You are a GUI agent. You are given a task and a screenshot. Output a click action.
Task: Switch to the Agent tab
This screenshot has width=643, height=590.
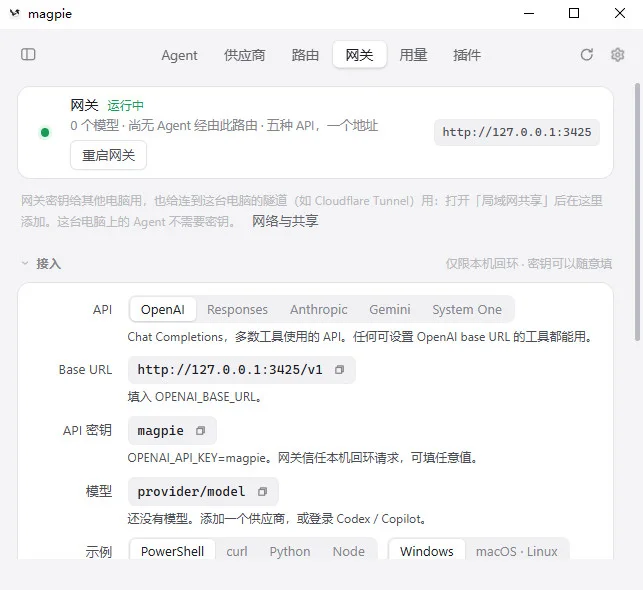(x=179, y=55)
